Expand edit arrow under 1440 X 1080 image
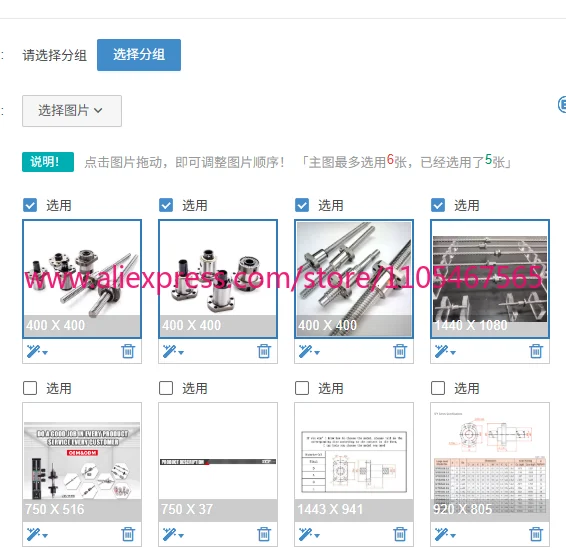 click(x=453, y=353)
